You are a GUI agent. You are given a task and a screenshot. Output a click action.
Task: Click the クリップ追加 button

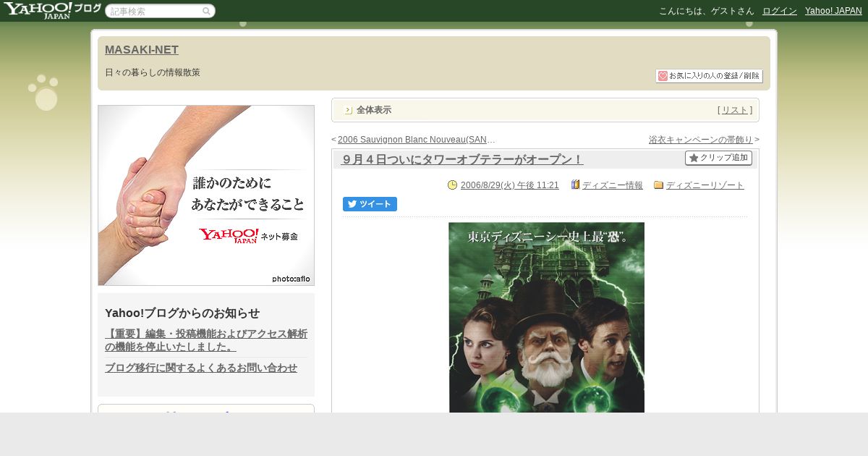(x=718, y=158)
